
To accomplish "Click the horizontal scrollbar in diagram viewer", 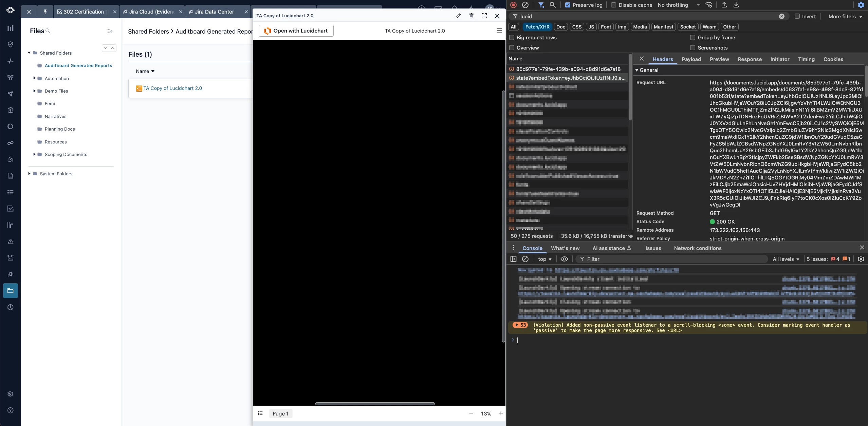I will pos(375,404).
